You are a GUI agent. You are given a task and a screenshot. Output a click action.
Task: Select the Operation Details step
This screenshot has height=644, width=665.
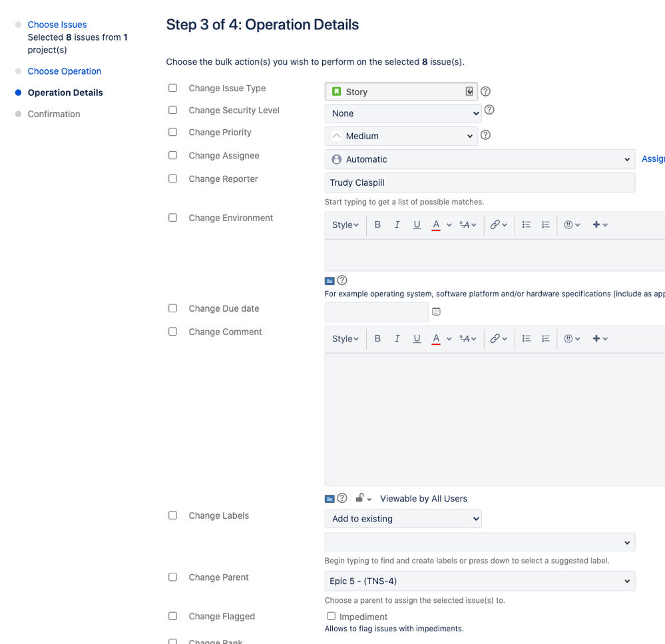(x=65, y=93)
